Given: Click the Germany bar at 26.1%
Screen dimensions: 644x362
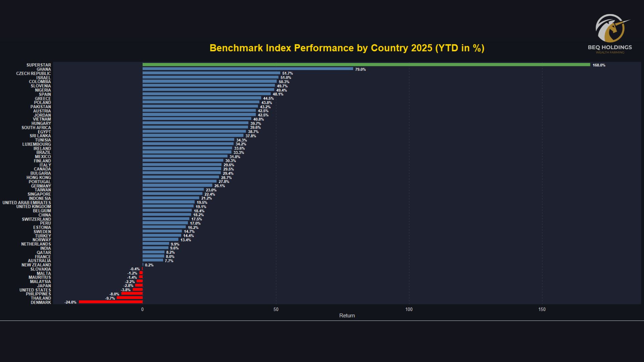Looking at the screenshot, I should 177,186.
